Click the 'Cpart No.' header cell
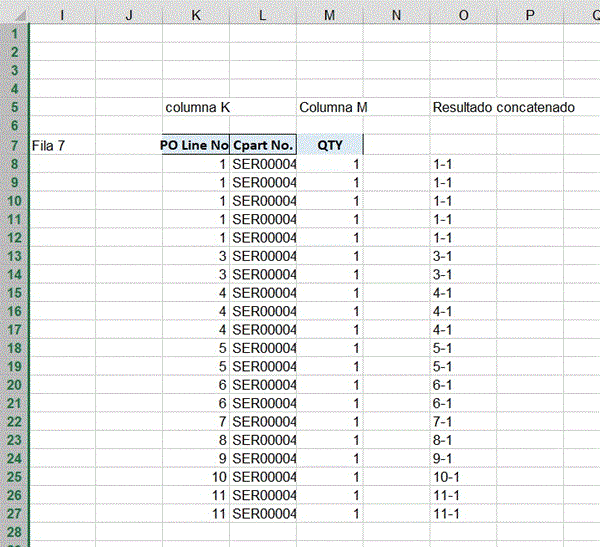Image resolution: width=600 pixels, height=547 pixels. [263, 145]
